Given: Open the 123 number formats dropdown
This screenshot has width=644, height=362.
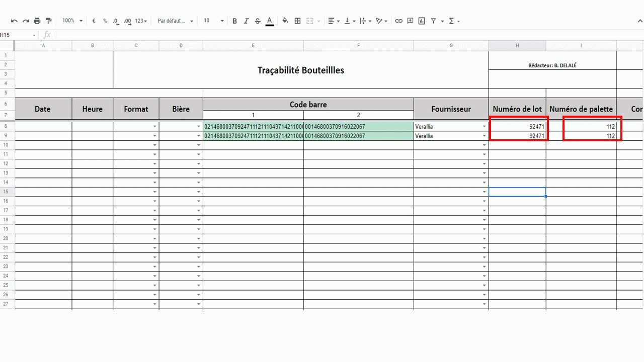Looking at the screenshot, I should point(141,21).
